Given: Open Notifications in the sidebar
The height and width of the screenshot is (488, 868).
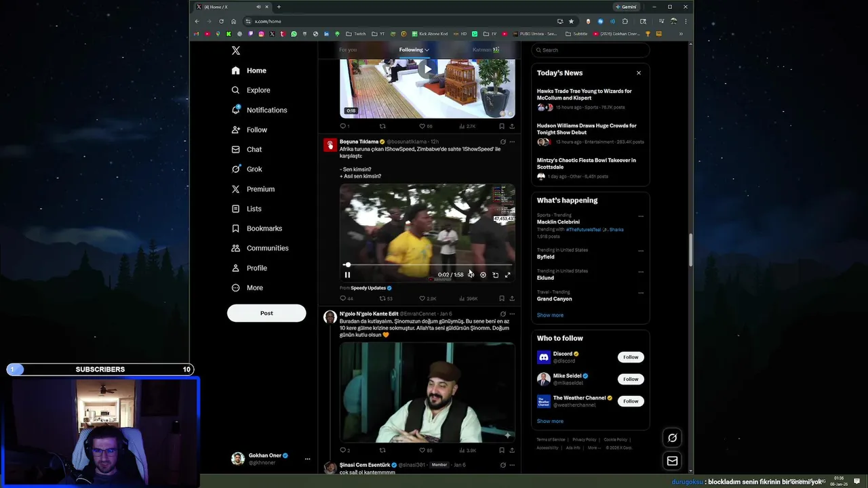Looking at the screenshot, I should point(259,110).
